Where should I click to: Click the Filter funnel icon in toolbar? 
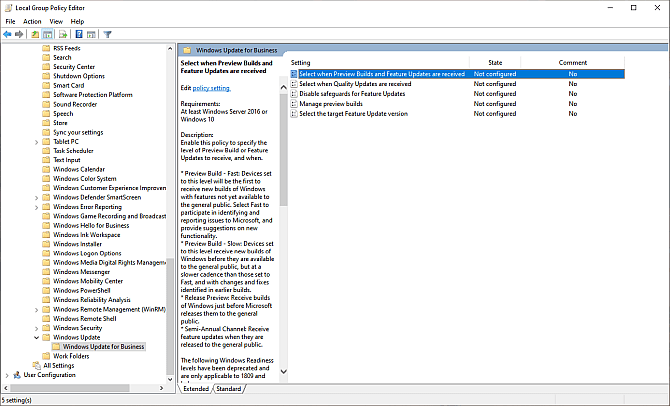pos(107,34)
